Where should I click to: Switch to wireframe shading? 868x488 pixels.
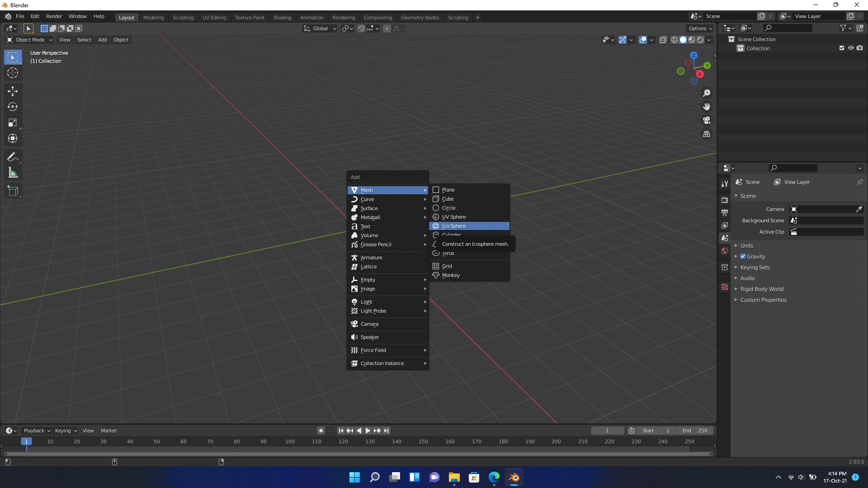pyautogui.click(x=675, y=40)
